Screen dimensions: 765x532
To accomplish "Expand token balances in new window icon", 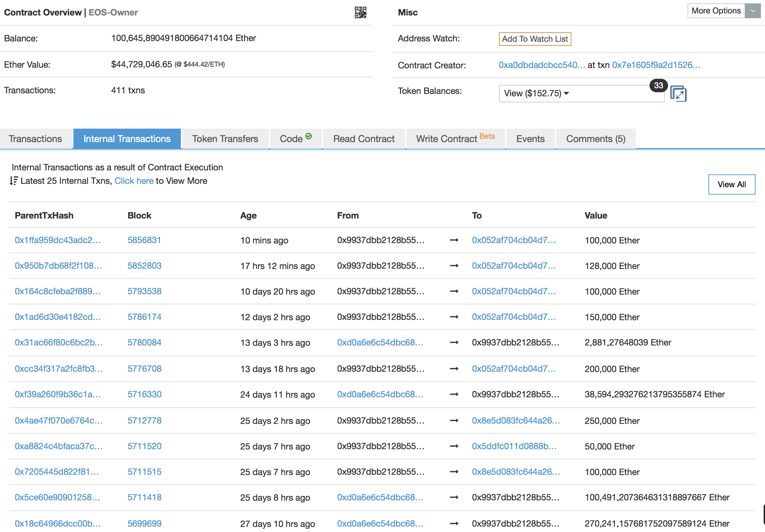I will (678, 94).
